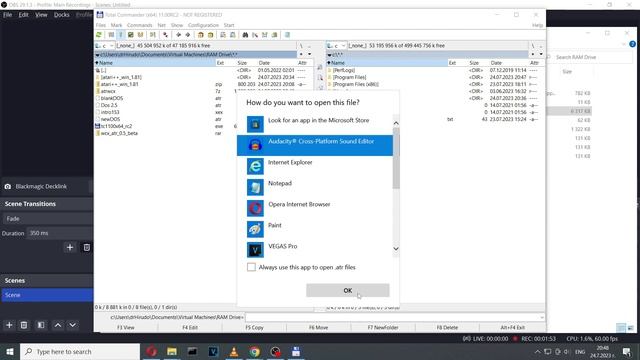The width and height of the screenshot is (640, 360).
Task: Click the Paint palette icon in dialog
Action: [255, 229]
